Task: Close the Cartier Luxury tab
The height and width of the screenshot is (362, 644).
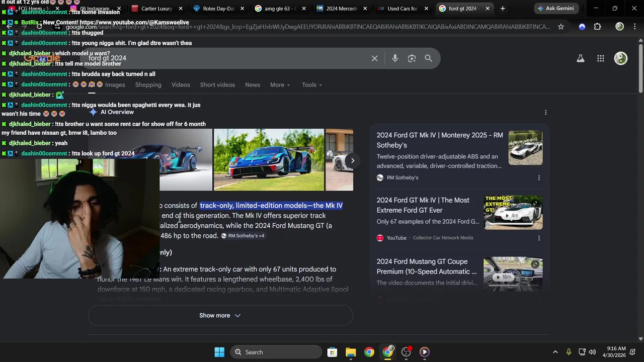Action: point(181,9)
